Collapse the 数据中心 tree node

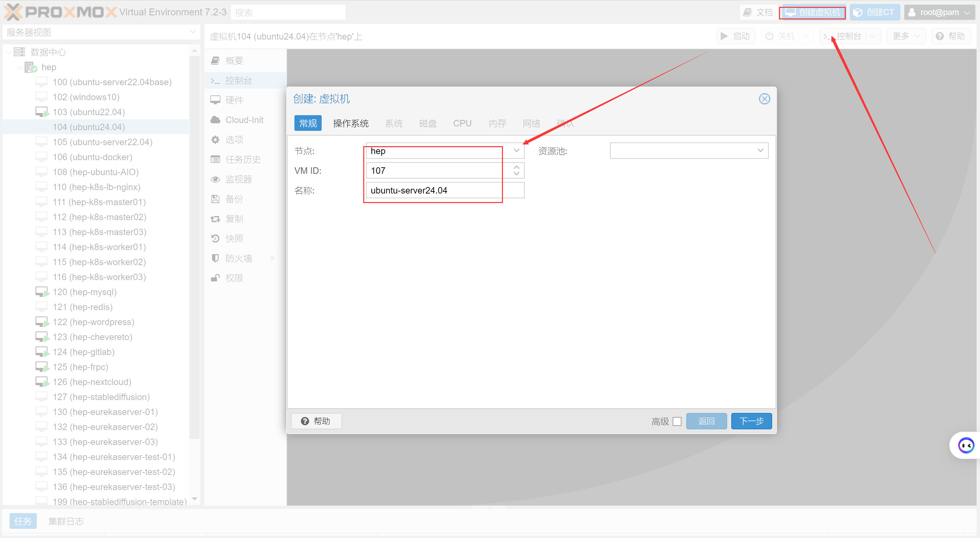[9, 52]
